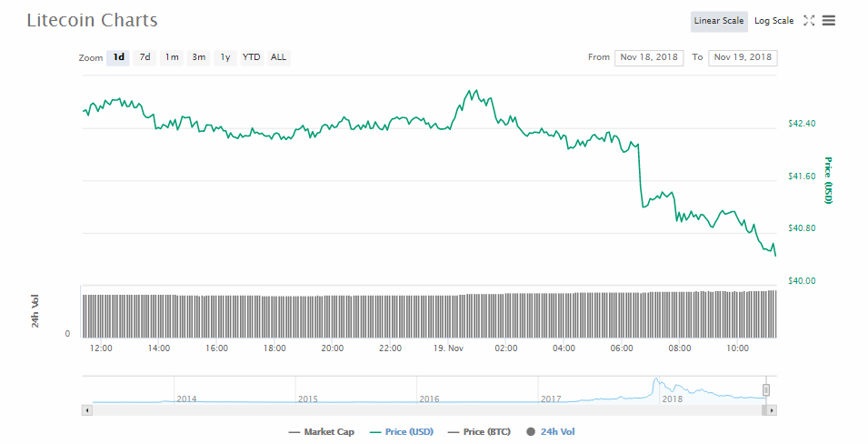Set zoom to 3m
This screenshot has width=868, height=444.
coord(199,57)
